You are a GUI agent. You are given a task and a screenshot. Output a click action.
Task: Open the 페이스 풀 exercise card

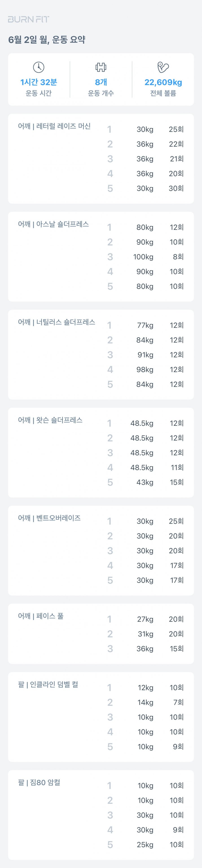(101, 634)
